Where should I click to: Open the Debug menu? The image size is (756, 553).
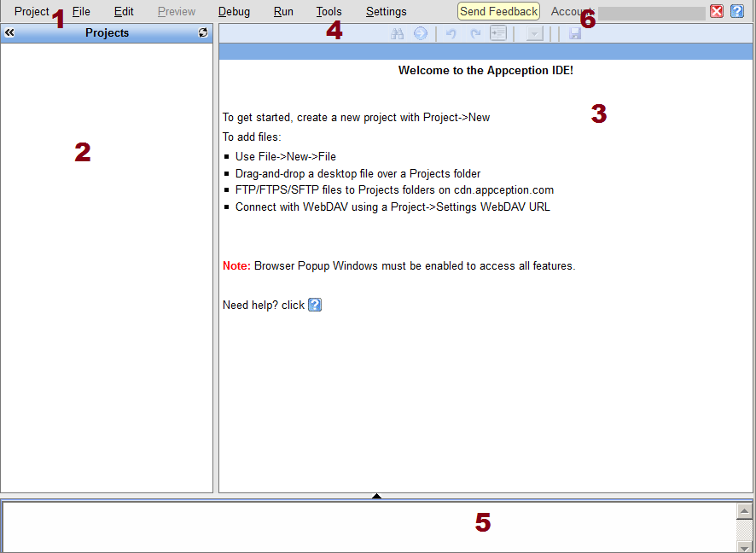(234, 12)
